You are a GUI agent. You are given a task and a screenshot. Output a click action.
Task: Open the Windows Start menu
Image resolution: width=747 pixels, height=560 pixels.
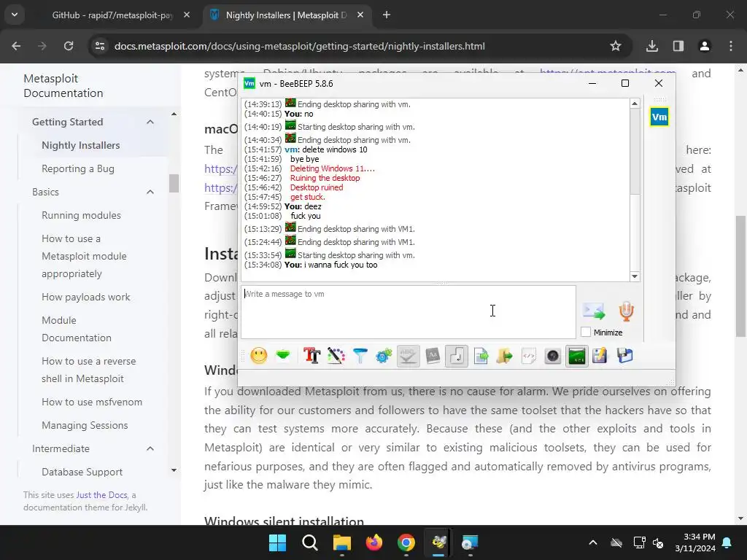(277, 542)
